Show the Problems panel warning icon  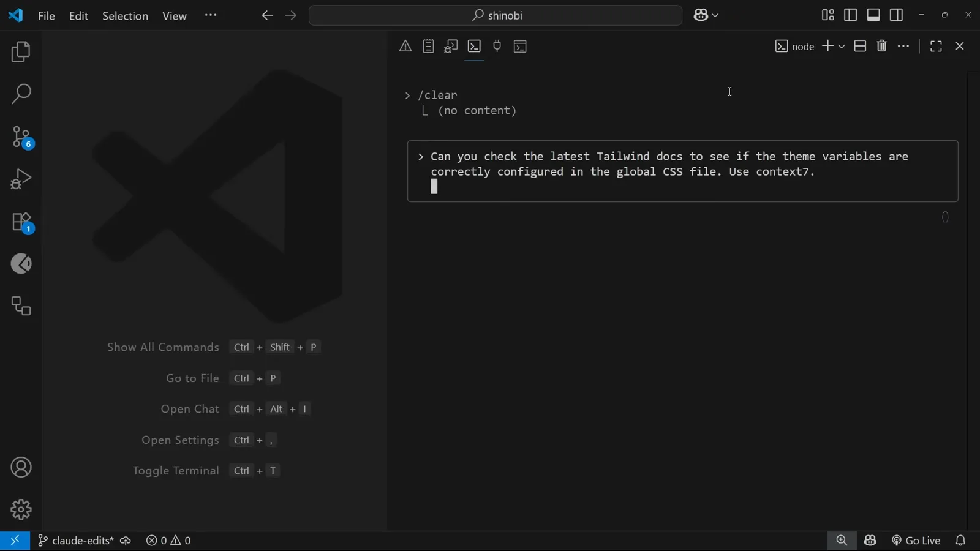(x=405, y=47)
